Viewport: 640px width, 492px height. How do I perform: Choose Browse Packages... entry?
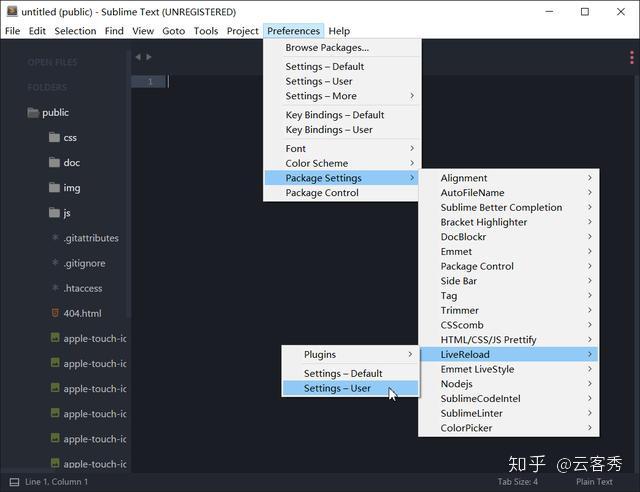(342, 48)
